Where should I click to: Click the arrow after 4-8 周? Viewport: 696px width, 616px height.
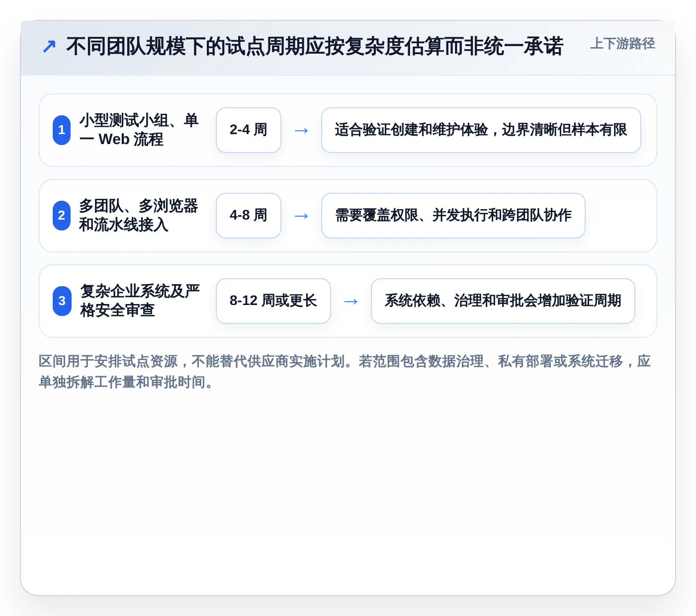coord(301,216)
